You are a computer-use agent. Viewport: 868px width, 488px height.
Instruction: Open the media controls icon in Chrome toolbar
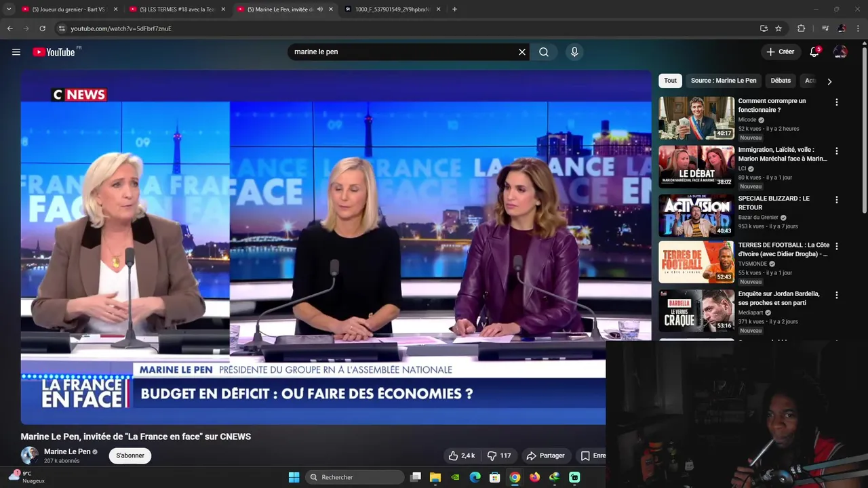click(x=825, y=28)
